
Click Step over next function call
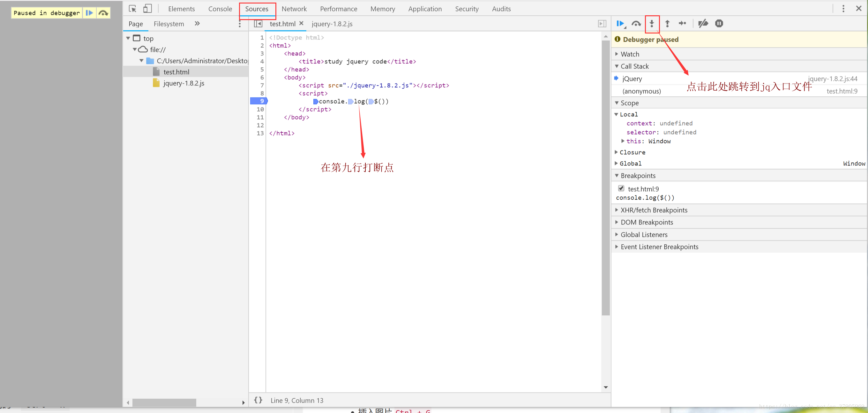(x=636, y=24)
